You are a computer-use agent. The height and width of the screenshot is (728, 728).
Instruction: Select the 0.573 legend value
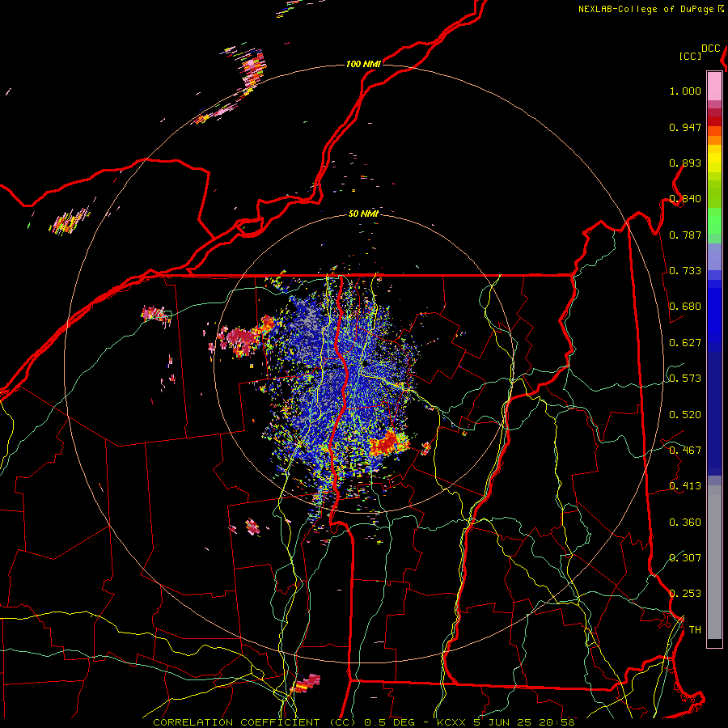click(685, 378)
